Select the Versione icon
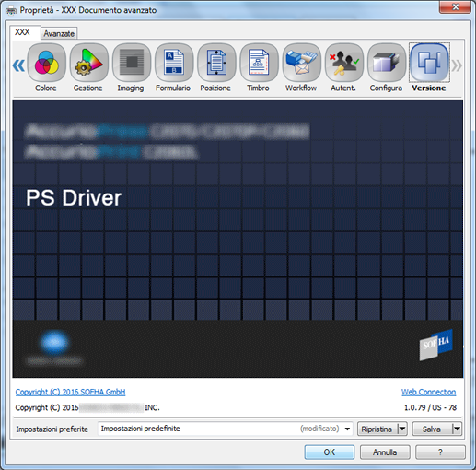The height and width of the screenshot is (470, 476). coord(429,63)
